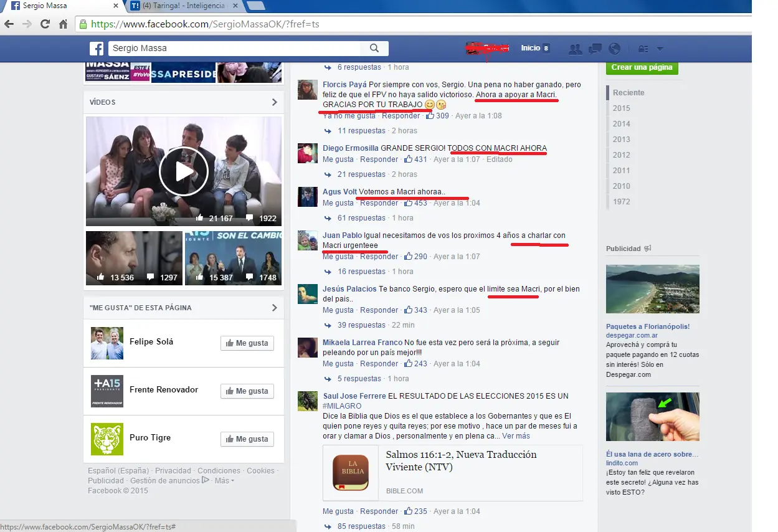
Task: Like Diego Ermosilla's comment
Action: (x=338, y=159)
